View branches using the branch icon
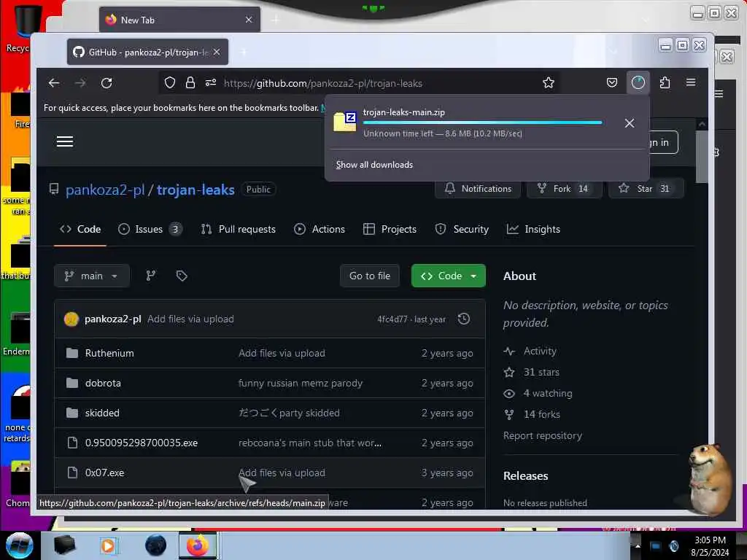 (150, 276)
